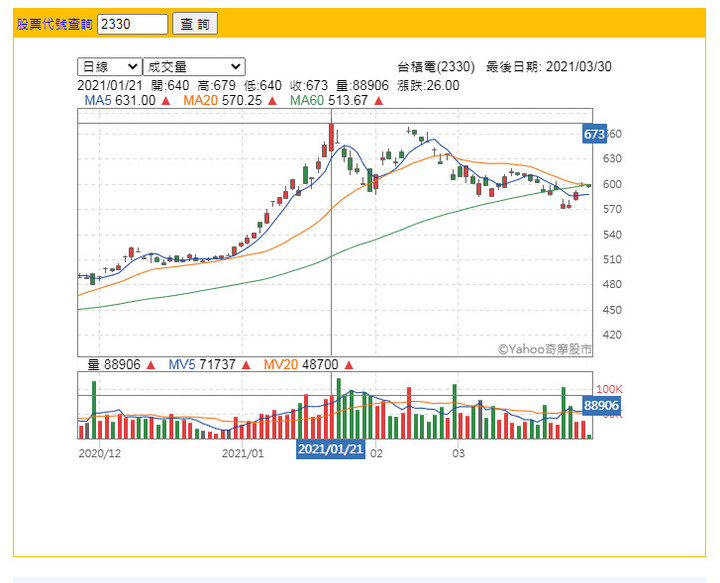
Task: Click the 台積電(2330) stock title
Action: [x=436, y=67]
